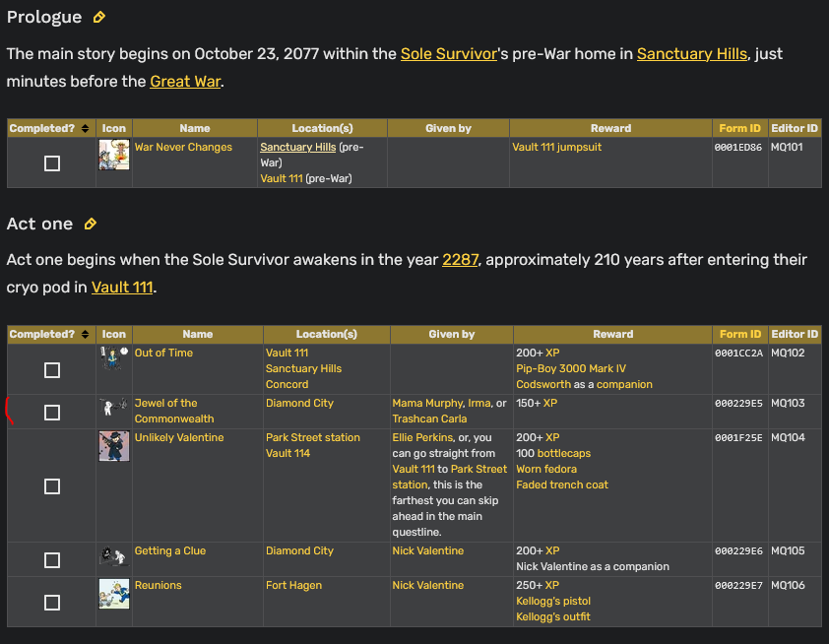This screenshot has height=644, width=829.
Task: Open the Unlikely Valentine quest icon
Action: (114, 446)
